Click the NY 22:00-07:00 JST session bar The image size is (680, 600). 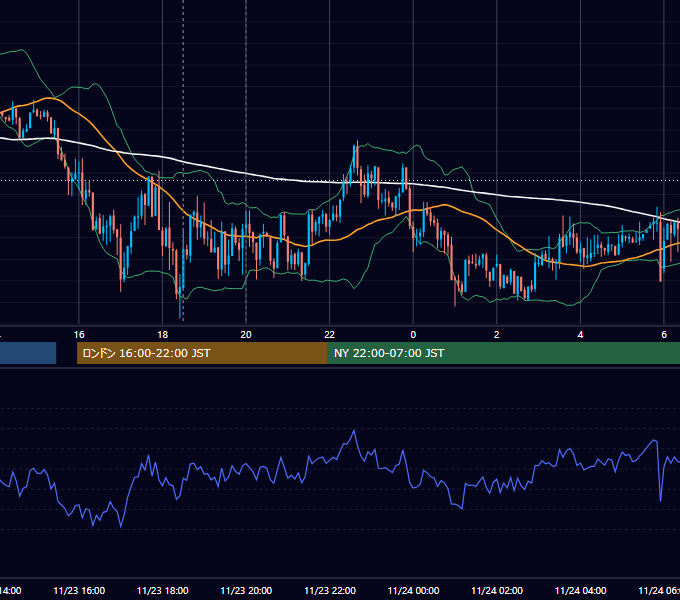(503, 353)
